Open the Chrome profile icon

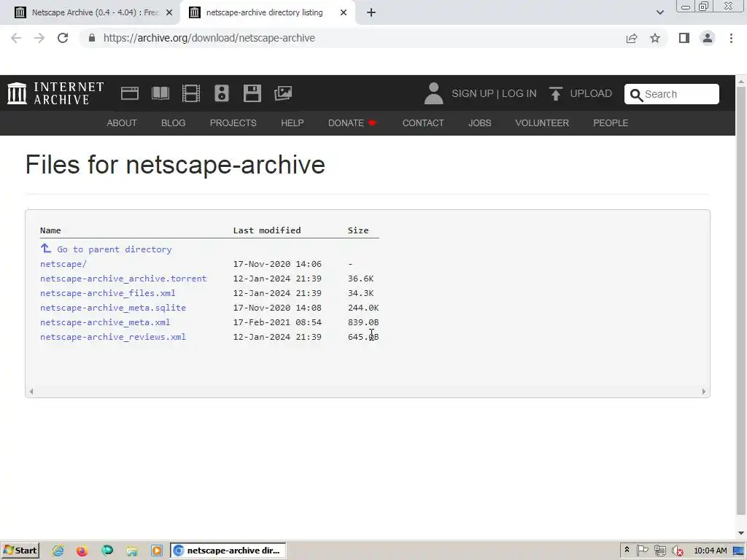click(708, 38)
